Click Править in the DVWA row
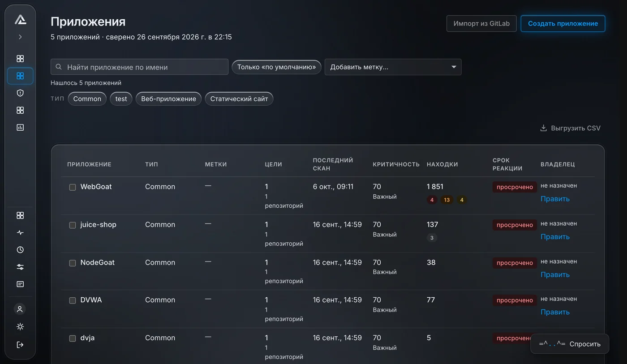Image resolution: width=627 pixels, height=364 pixels. point(555,312)
